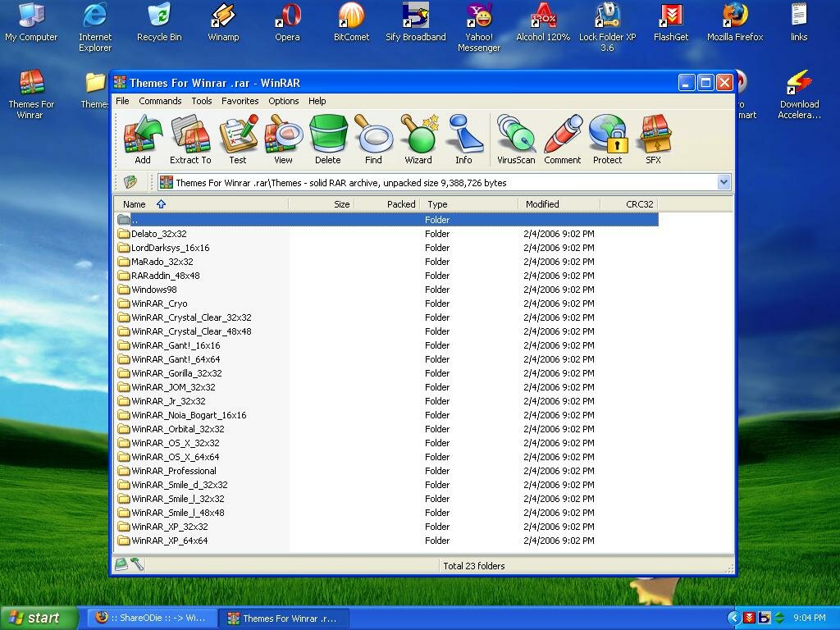
Task: Select the WinRAR_Smile_d_32x32 folder
Action: coord(387,485)
